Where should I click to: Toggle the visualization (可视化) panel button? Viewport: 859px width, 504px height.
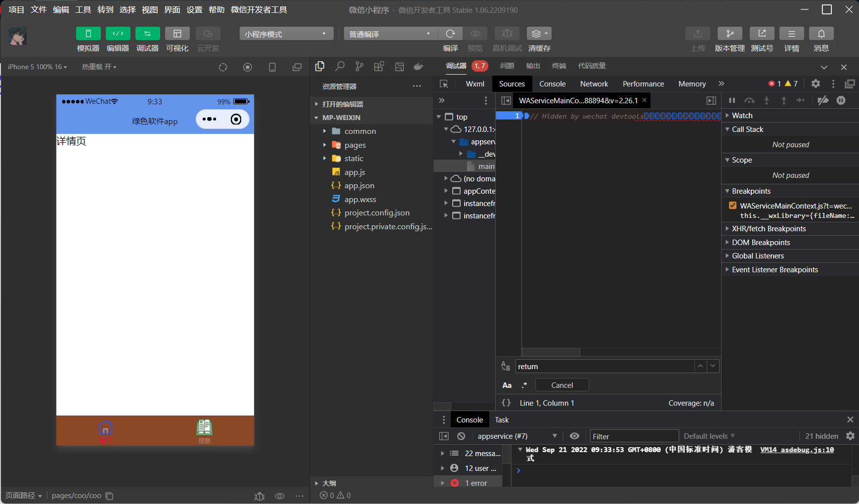tap(177, 34)
